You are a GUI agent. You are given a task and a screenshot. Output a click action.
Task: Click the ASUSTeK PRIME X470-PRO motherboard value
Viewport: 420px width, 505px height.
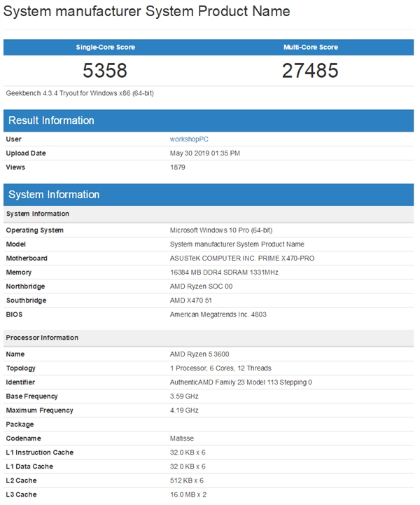241,258
